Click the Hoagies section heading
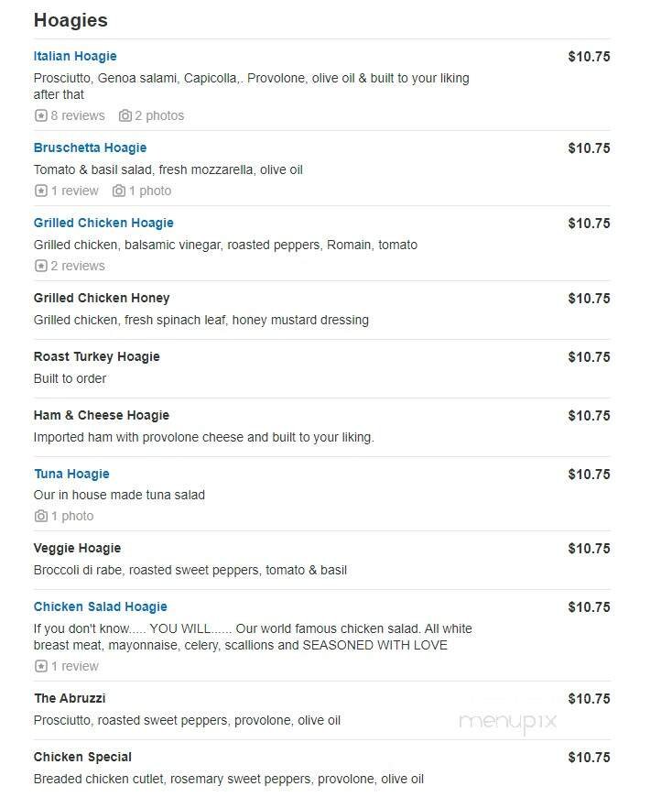Viewport: 672px width, 797px height. coord(70,20)
